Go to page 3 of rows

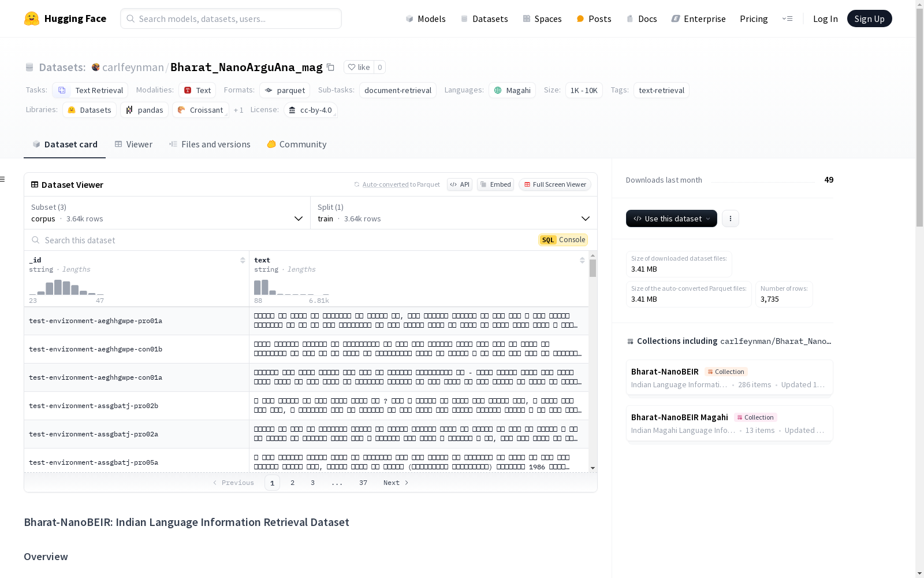pyautogui.click(x=313, y=483)
